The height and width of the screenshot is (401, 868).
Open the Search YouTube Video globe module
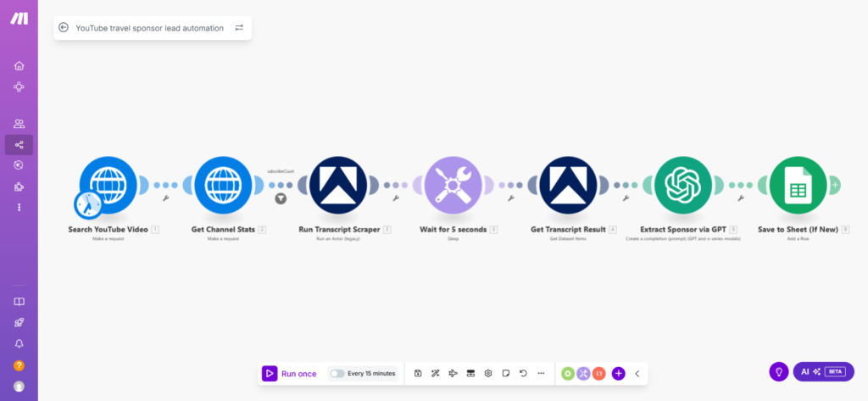(x=108, y=185)
